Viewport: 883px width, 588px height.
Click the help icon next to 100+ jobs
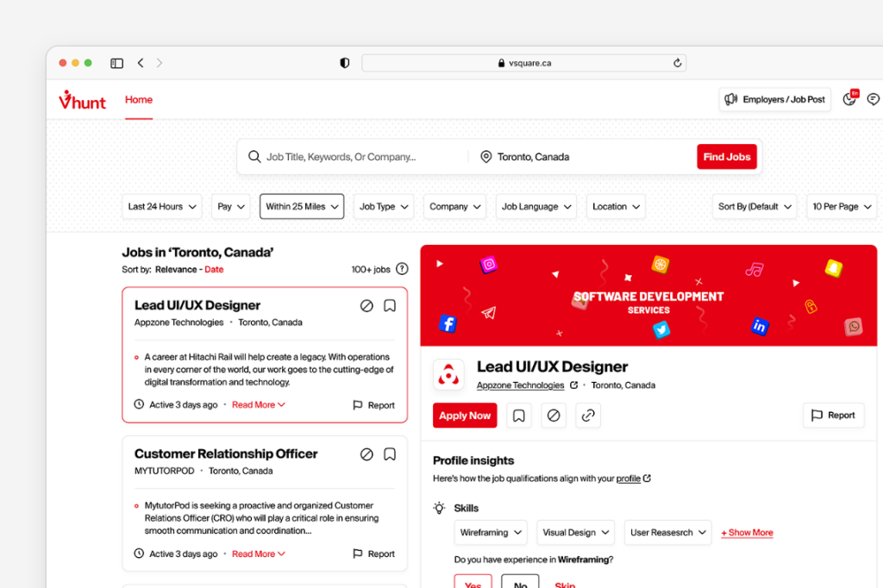point(402,269)
